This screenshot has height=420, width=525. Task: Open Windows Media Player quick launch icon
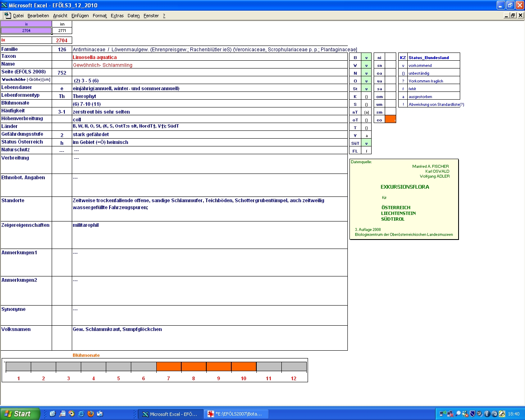[x=72, y=414]
